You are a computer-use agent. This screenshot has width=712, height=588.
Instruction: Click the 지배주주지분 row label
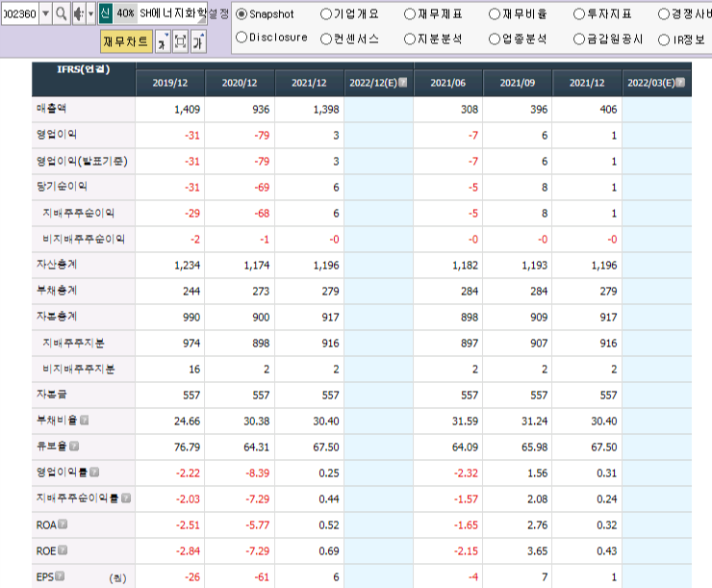pyautogui.click(x=73, y=343)
